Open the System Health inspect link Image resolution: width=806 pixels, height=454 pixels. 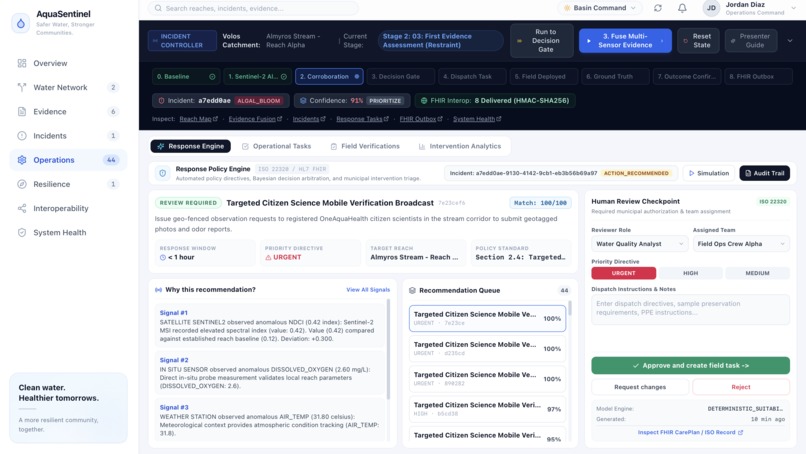click(x=477, y=119)
